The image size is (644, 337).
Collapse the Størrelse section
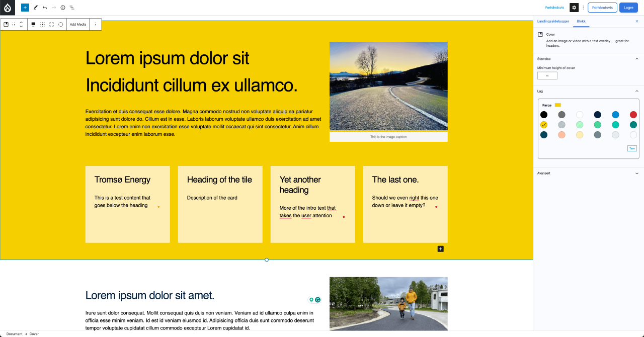pos(636,59)
